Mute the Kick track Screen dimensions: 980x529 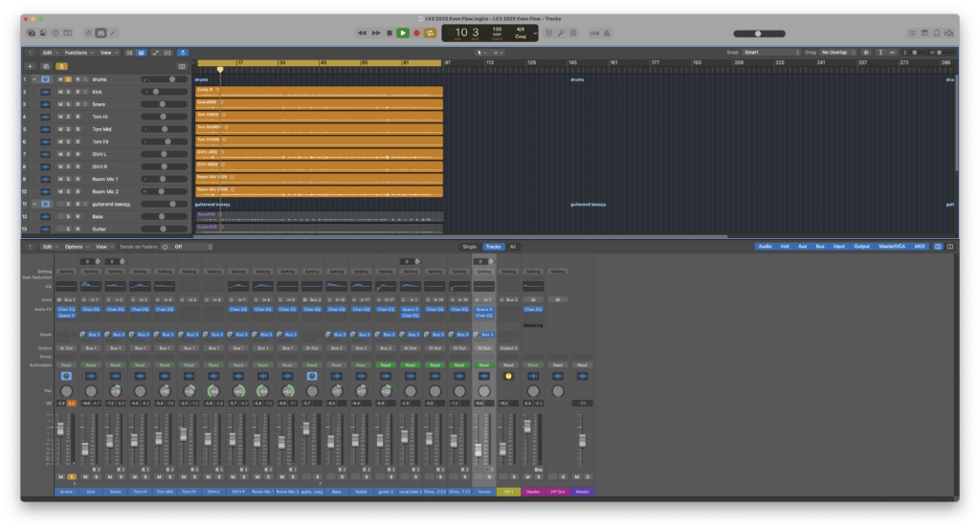click(x=60, y=92)
